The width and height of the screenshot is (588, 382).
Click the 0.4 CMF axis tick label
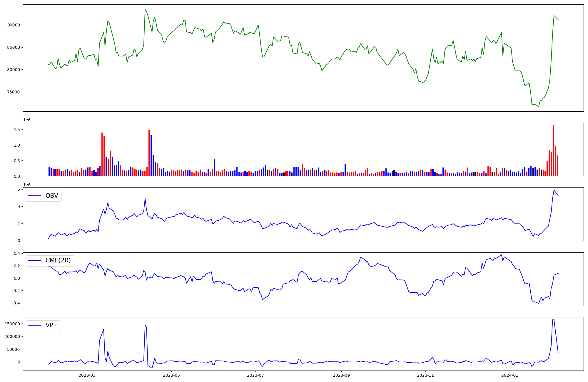(x=17, y=253)
